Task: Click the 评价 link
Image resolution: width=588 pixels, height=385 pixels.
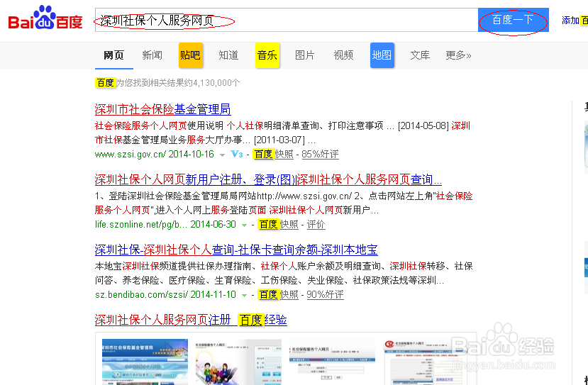Action: pyautogui.click(x=316, y=224)
